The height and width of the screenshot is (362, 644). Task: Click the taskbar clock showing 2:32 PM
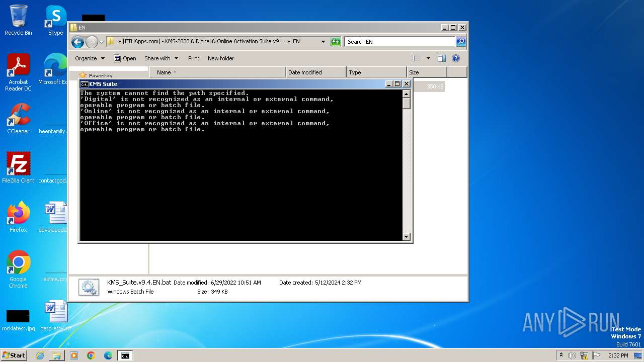(x=618, y=355)
